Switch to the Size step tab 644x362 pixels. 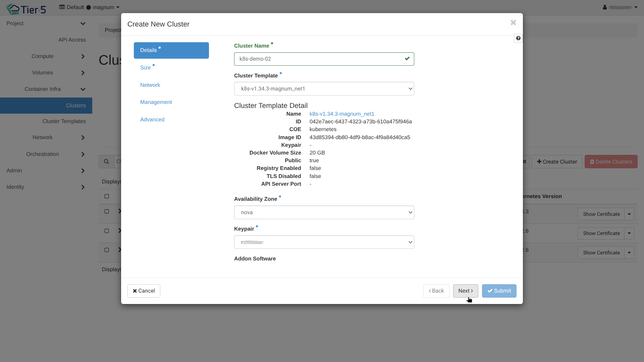click(146, 68)
